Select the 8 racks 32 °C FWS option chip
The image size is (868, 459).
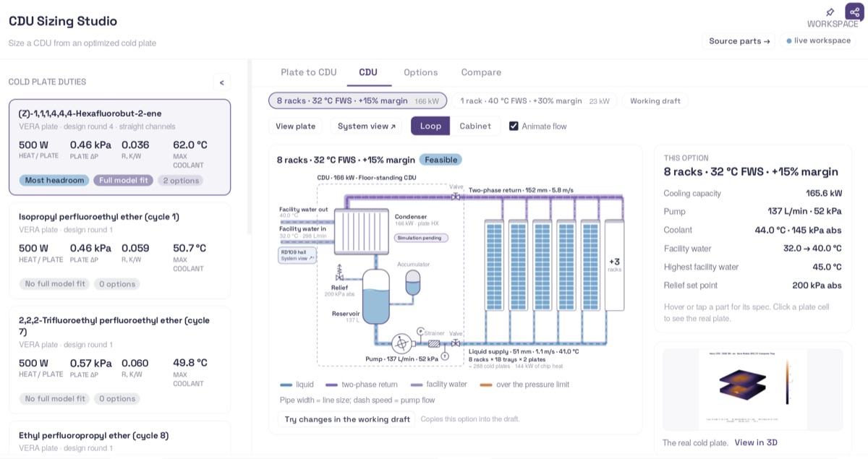tap(357, 100)
